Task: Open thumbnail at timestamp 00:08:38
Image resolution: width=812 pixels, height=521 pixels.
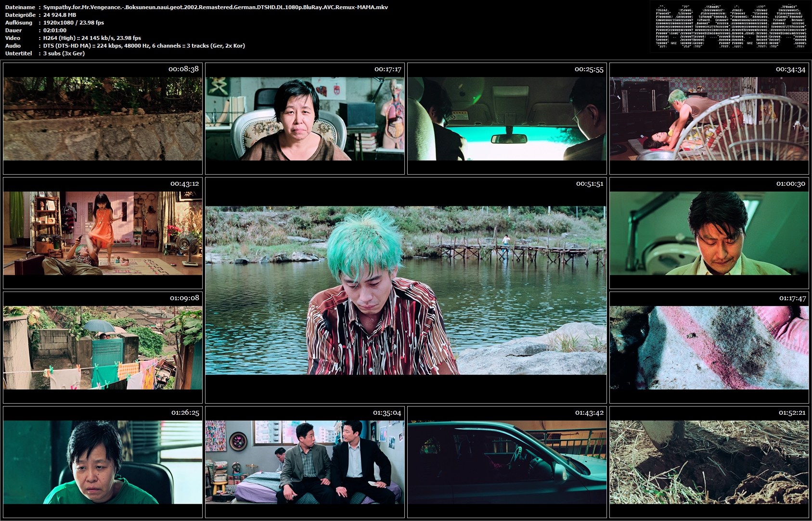Action: pyautogui.click(x=103, y=118)
